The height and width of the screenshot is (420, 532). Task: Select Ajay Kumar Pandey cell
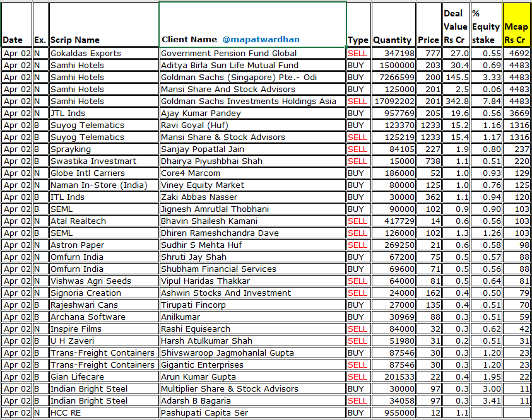(252, 114)
